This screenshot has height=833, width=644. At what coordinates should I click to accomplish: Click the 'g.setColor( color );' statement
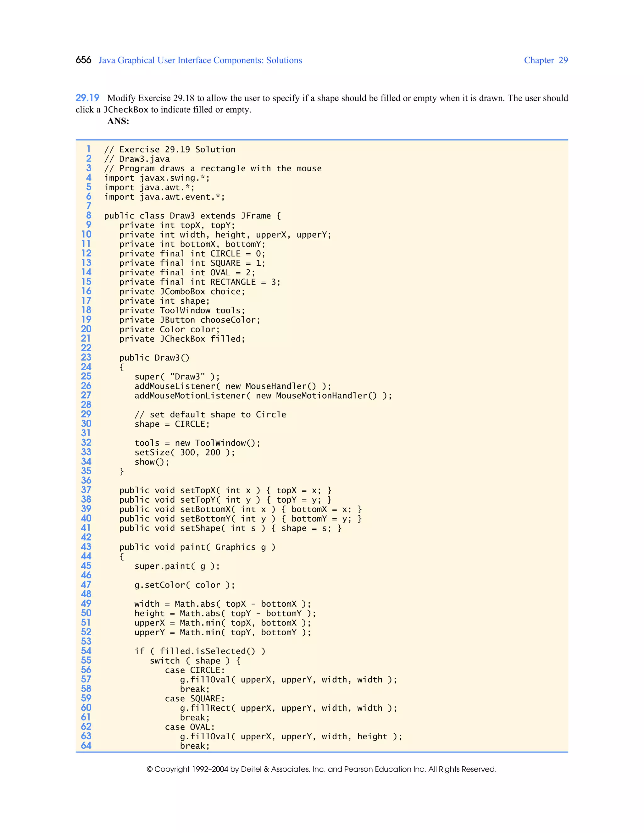[x=185, y=585]
